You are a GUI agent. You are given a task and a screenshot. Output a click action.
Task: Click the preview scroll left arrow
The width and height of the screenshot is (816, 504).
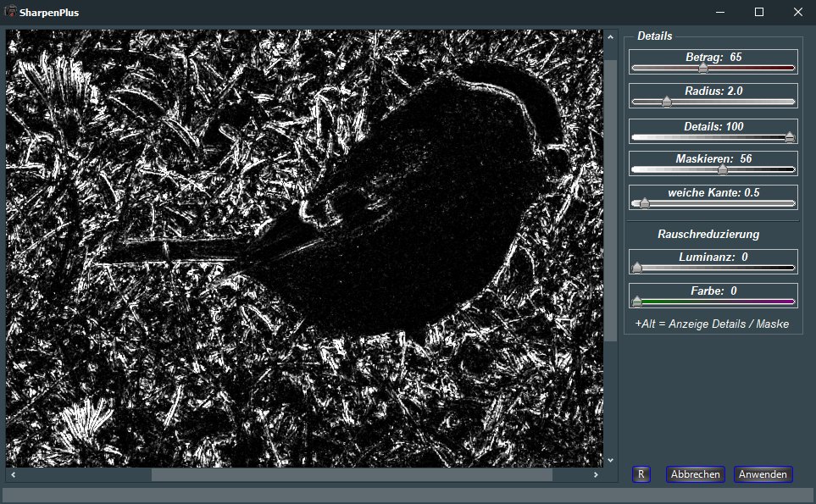12,475
